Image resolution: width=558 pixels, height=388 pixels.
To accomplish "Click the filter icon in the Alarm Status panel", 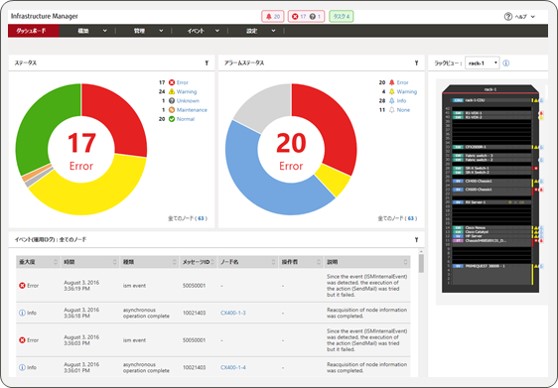I will pyautogui.click(x=416, y=63).
